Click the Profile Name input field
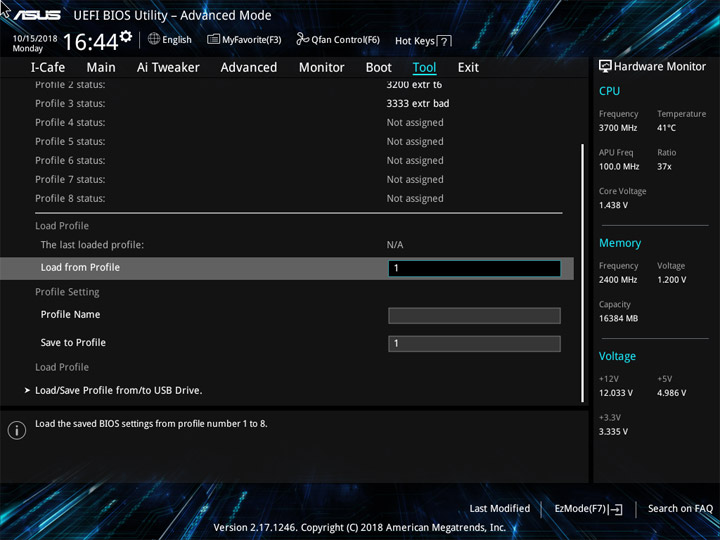The height and width of the screenshot is (540, 720). (x=474, y=315)
